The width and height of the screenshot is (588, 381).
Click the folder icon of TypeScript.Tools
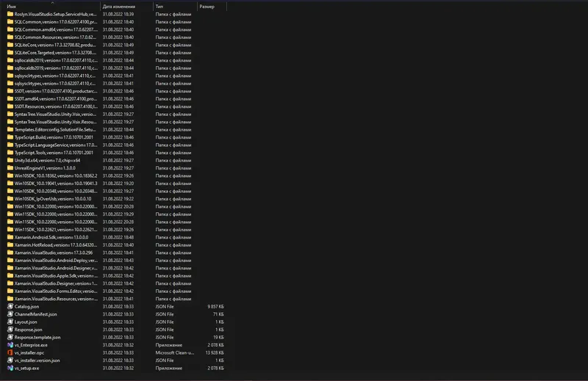pos(10,153)
